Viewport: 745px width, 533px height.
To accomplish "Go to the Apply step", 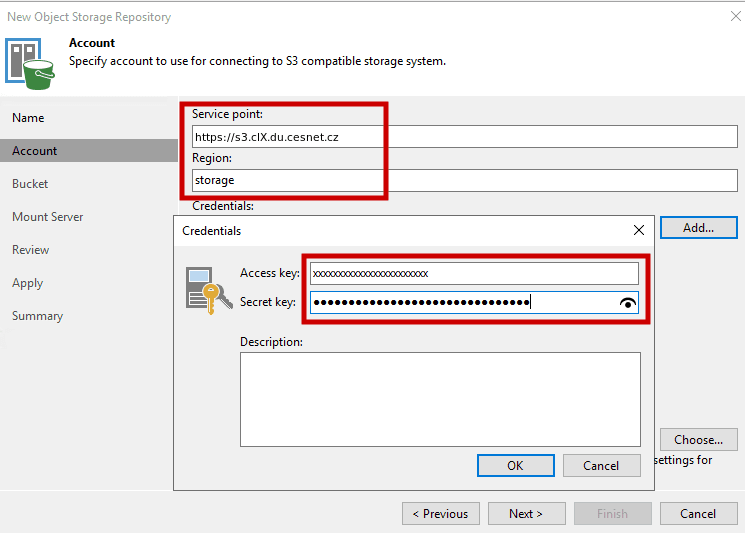I will pos(28,283).
